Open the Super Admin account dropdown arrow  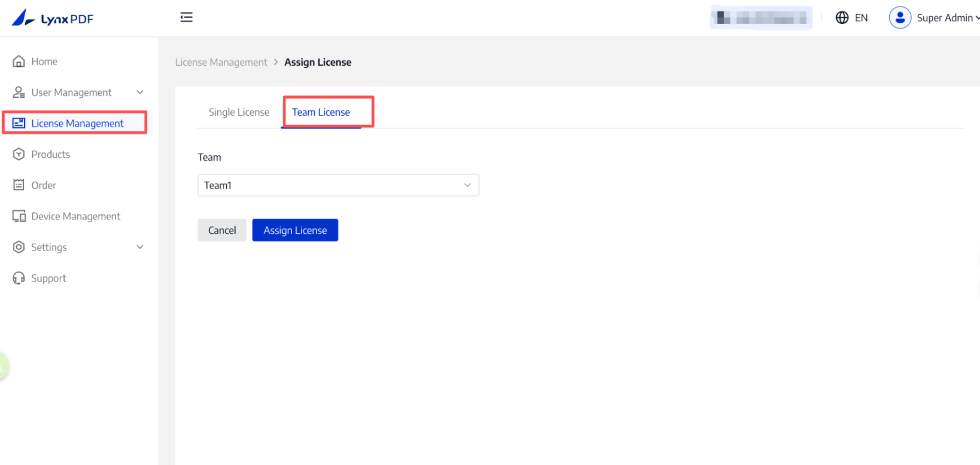(976, 18)
